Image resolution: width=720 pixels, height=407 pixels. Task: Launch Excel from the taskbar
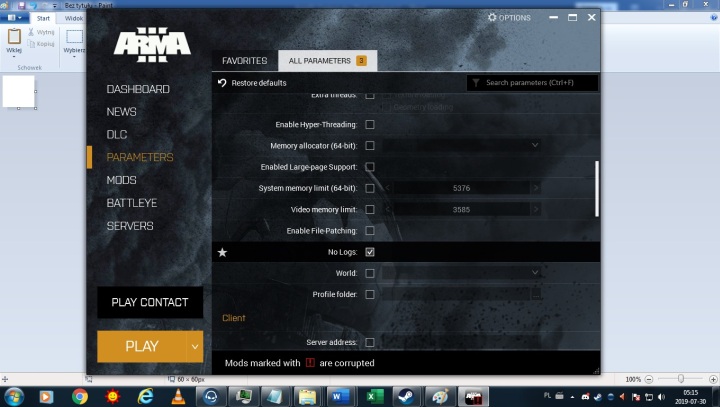click(x=373, y=396)
